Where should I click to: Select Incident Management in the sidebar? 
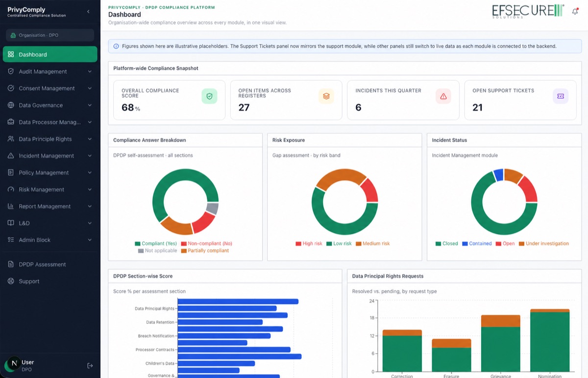tap(50, 156)
